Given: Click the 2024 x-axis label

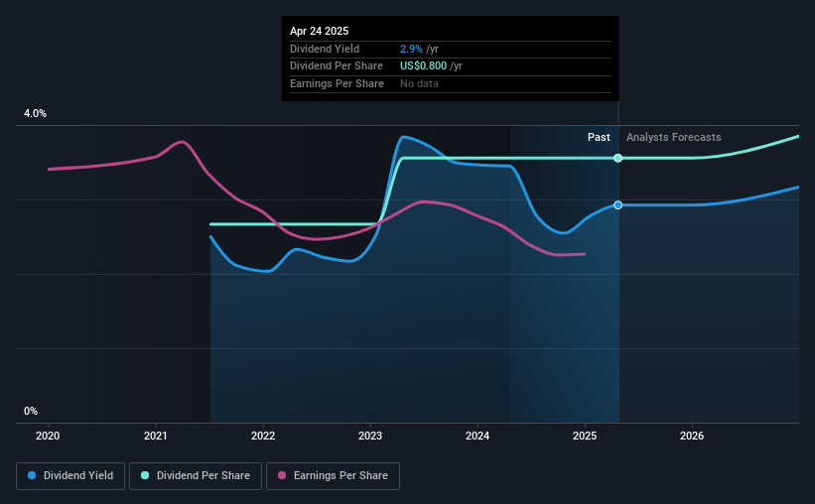Looking at the screenshot, I should click(477, 436).
